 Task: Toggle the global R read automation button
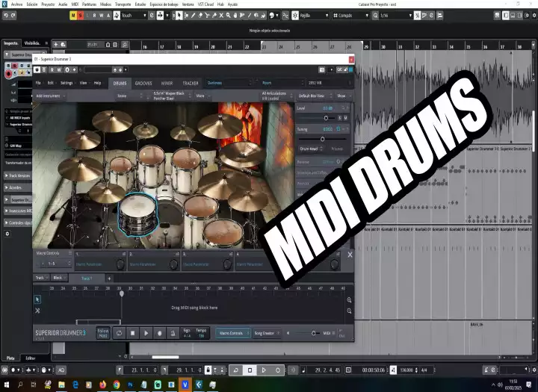click(94, 16)
